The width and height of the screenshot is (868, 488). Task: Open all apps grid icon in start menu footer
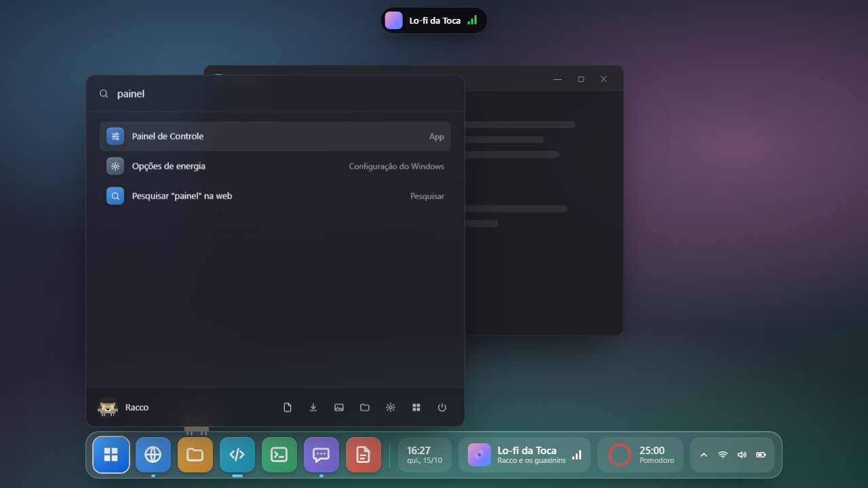click(x=416, y=407)
